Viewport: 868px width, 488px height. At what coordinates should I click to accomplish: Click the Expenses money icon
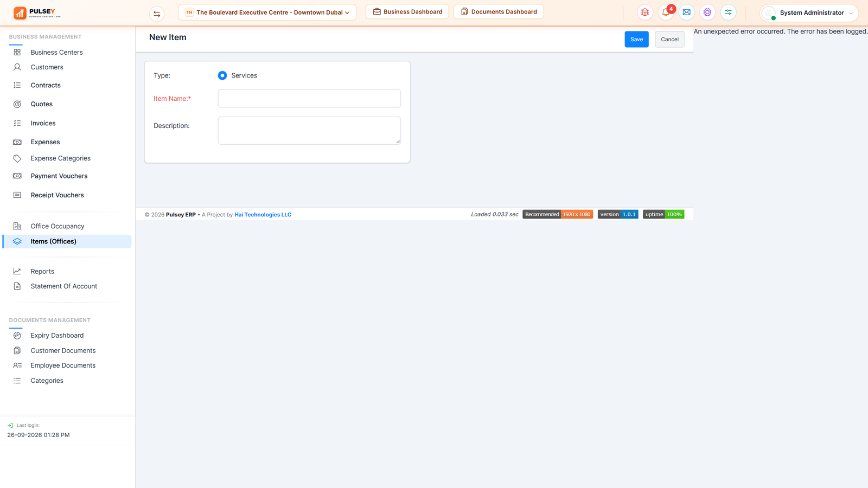point(17,142)
